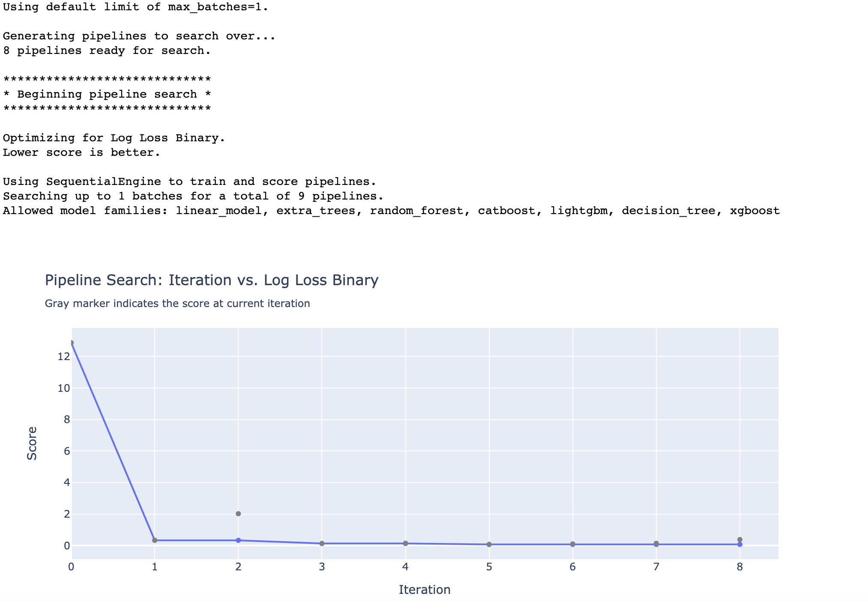Click the blue marker at iteration 8

tap(739, 545)
